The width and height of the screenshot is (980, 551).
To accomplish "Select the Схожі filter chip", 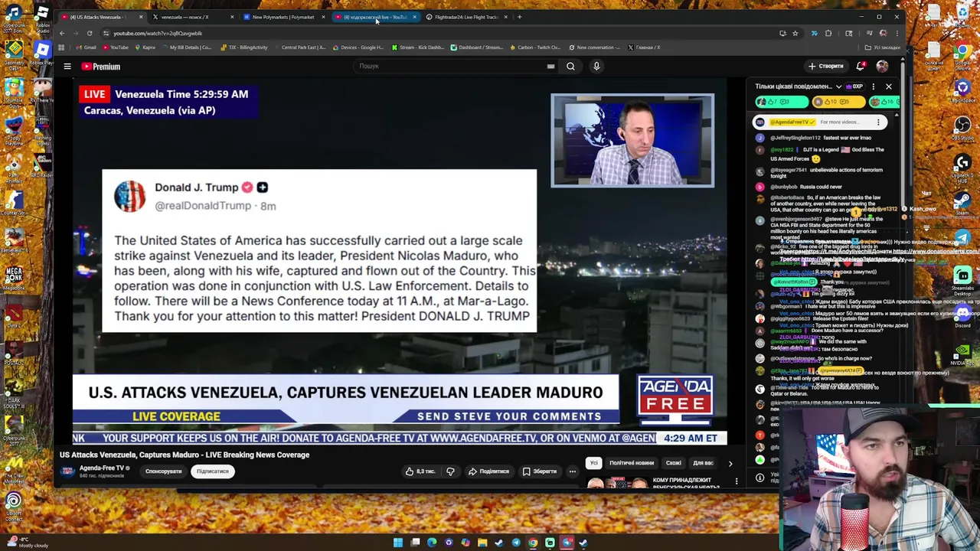I will tap(673, 463).
